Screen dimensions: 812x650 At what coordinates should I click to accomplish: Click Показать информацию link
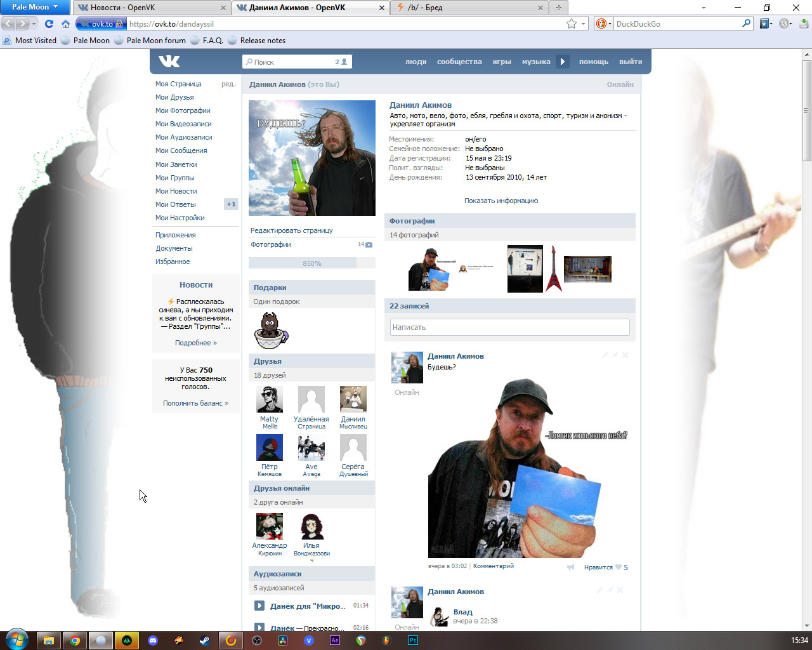(x=501, y=201)
